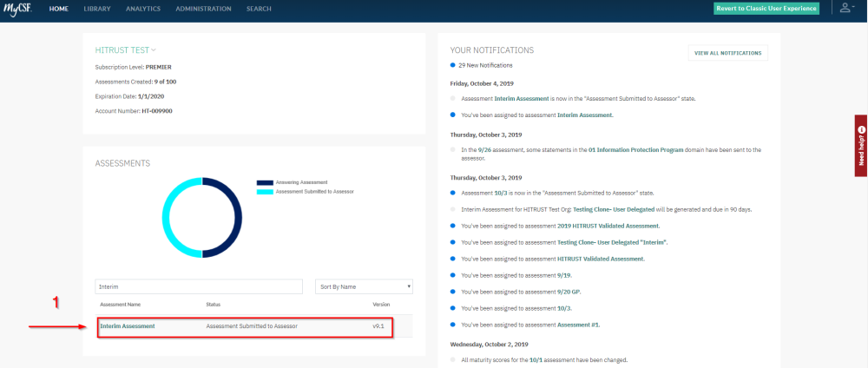Open the SEARCH menu item
The height and width of the screenshot is (368, 868).
tap(259, 9)
